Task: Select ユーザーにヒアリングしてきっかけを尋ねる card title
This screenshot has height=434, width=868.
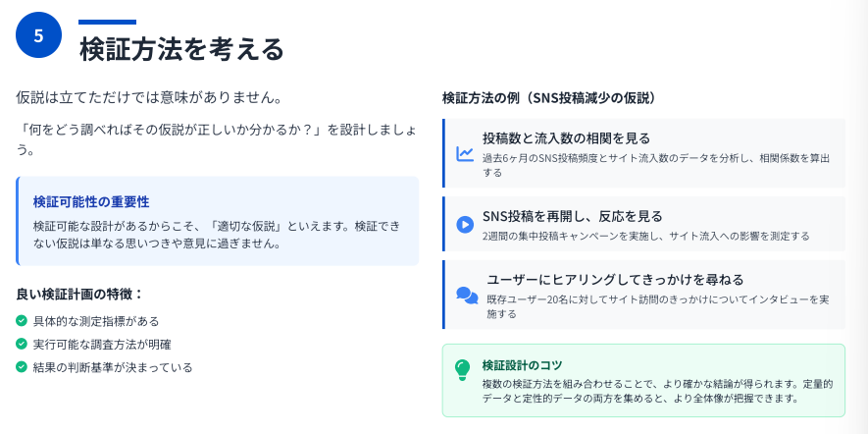Action: [x=615, y=279]
